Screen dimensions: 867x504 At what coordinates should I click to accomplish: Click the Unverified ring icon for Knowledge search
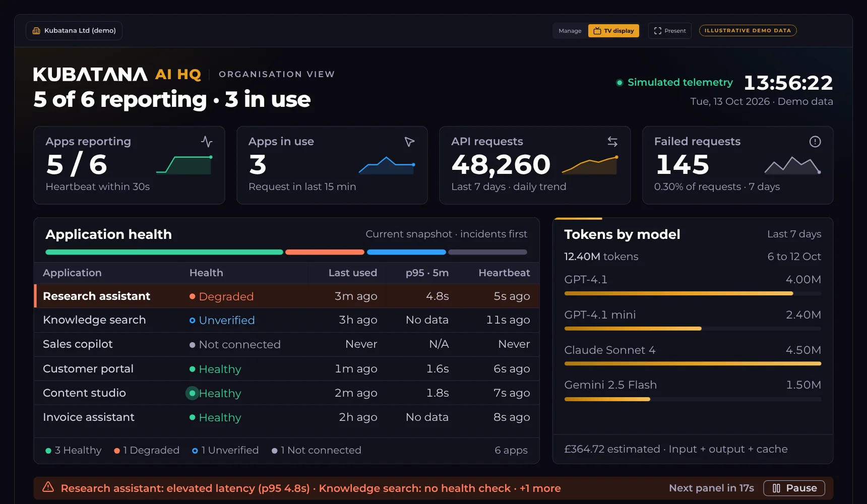pos(192,320)
